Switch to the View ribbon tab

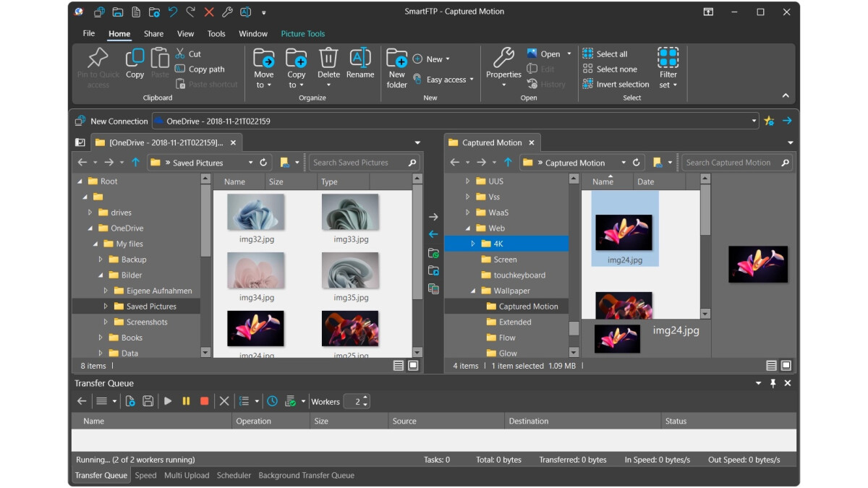tap(186, 33)
